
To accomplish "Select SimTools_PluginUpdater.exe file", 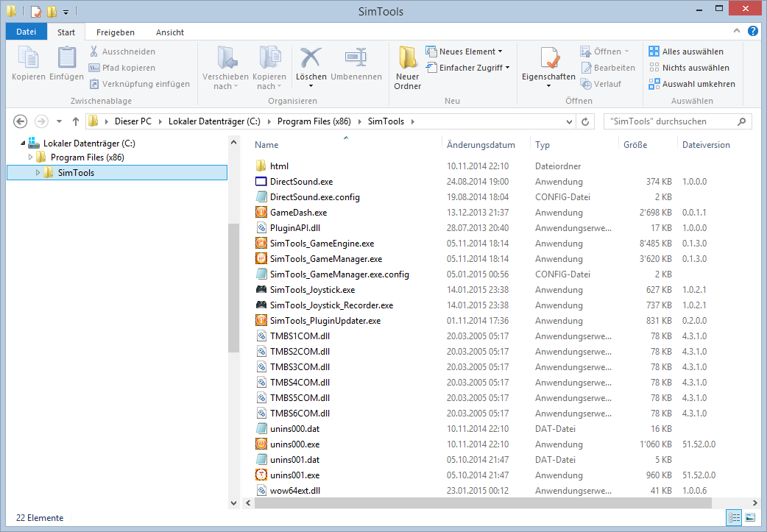I will click(325, 321).
